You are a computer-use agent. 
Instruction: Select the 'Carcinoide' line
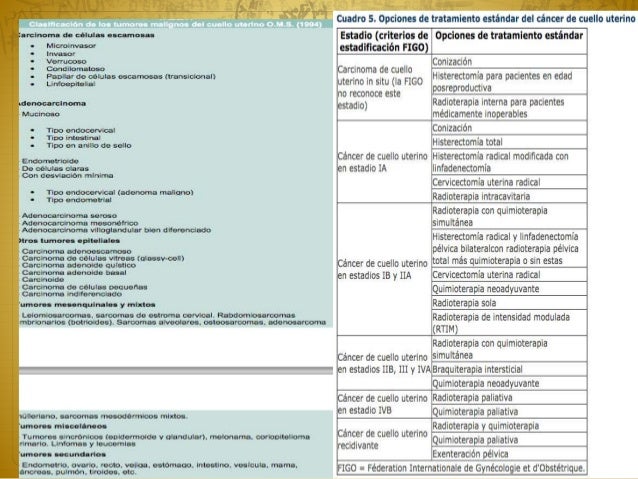43,280
